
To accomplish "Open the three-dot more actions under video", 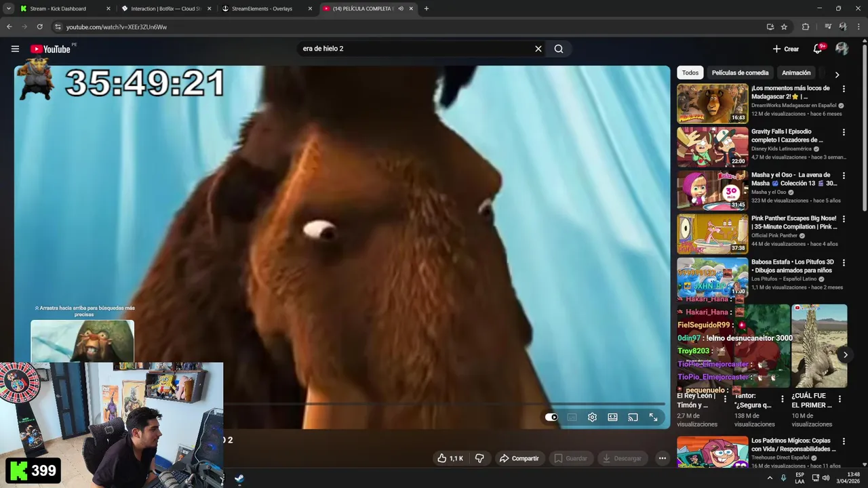I will (x=663, y=458).
